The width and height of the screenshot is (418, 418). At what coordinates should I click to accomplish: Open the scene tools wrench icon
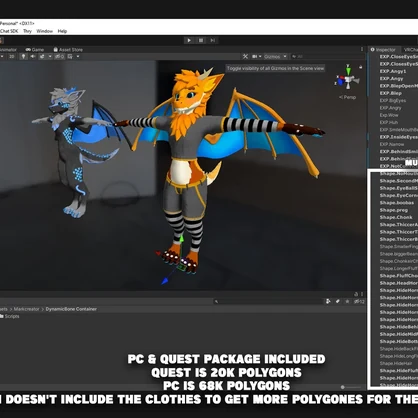(245, 57)
